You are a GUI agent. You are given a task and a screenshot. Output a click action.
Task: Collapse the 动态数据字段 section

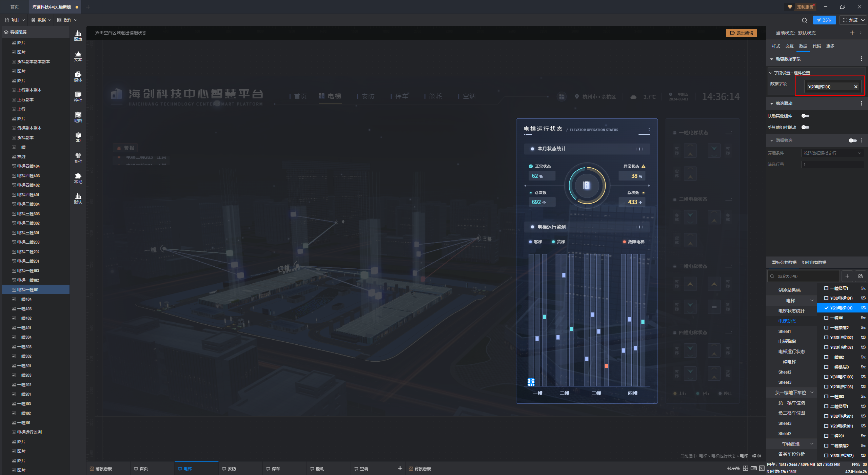[x=772, y=59]
